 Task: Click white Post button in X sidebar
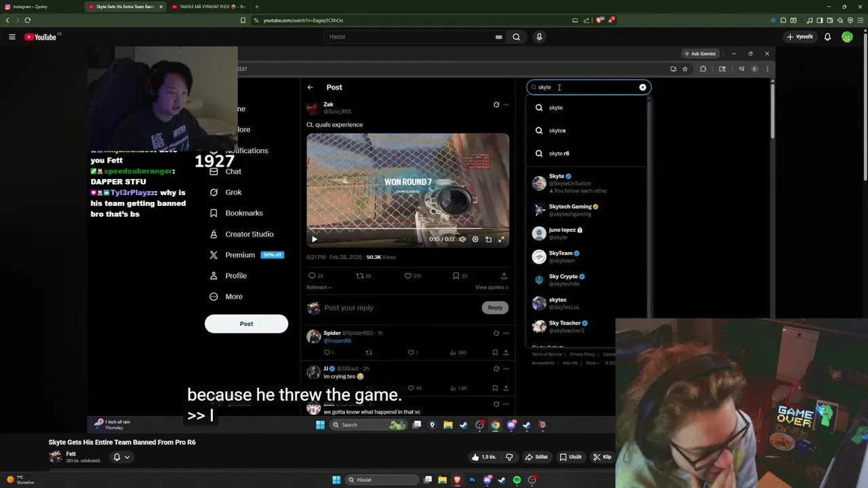pos(246,324)
